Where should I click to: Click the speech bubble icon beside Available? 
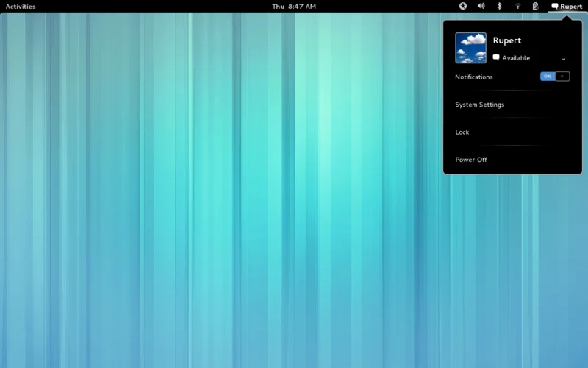(497, 57)
